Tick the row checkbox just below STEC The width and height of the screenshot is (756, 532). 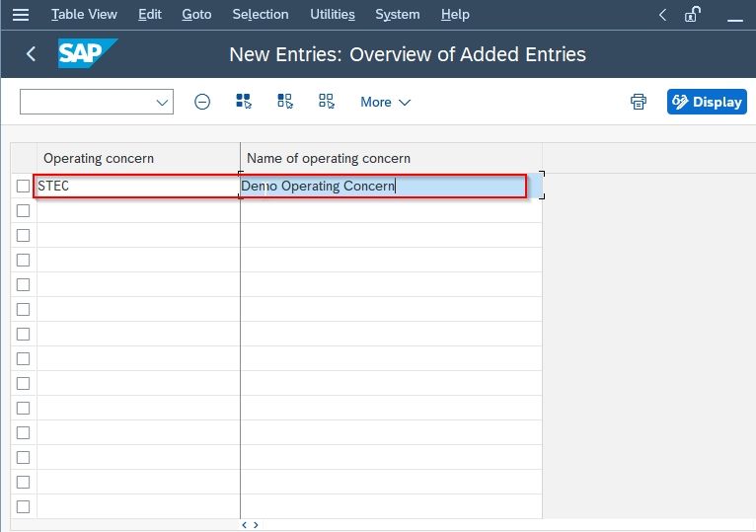23,211
